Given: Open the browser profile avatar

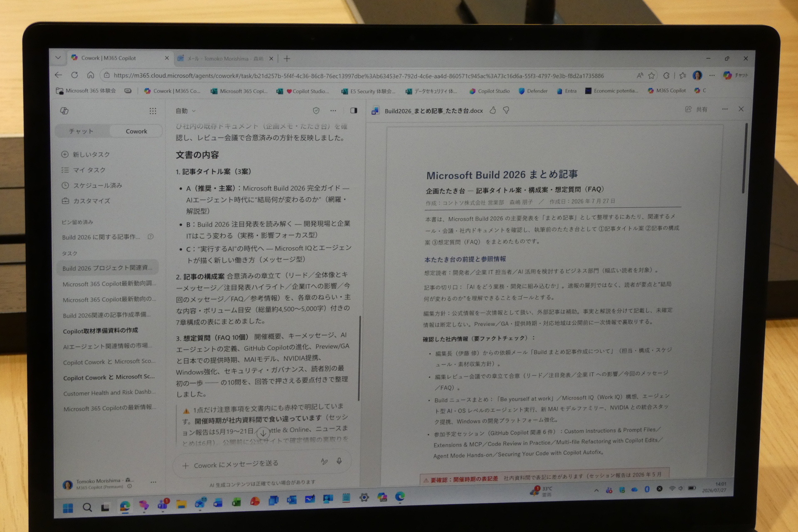Looking at the screenshot, I should pos(697,75).
